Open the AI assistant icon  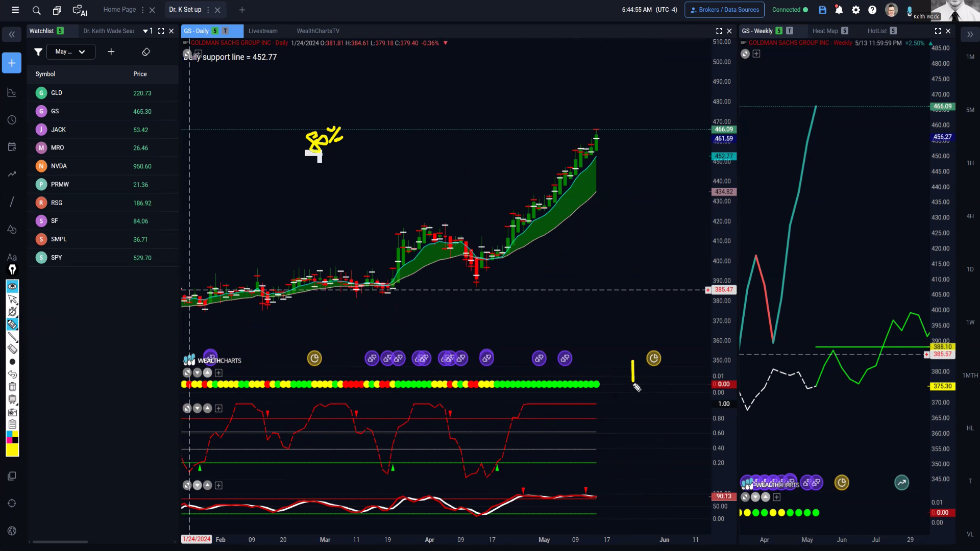(x=80, y=10)
